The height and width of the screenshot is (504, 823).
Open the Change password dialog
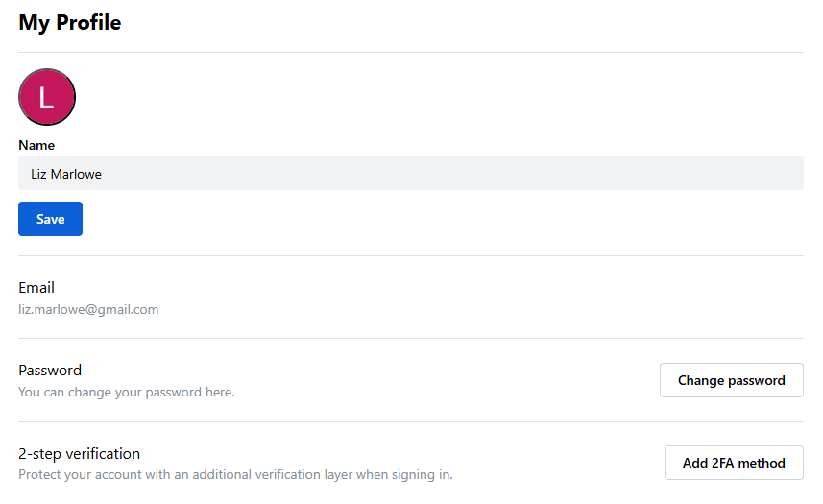(731, 380)
